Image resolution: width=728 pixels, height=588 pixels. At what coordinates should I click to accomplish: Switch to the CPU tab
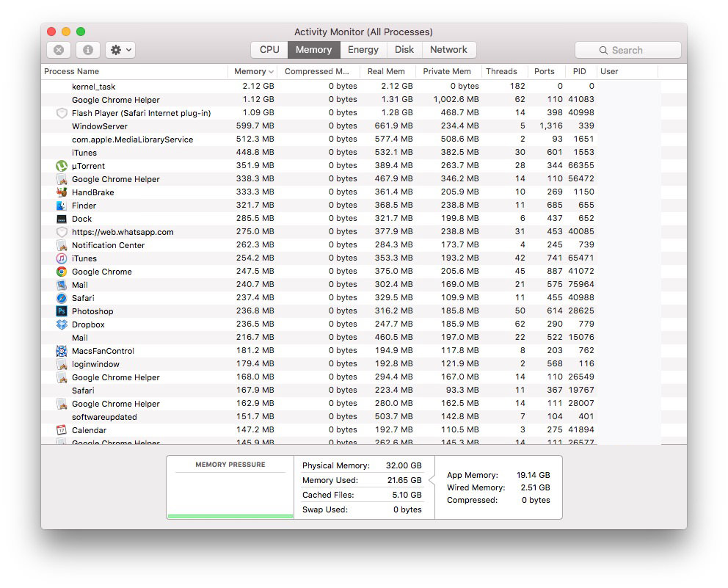coord(269,50)
